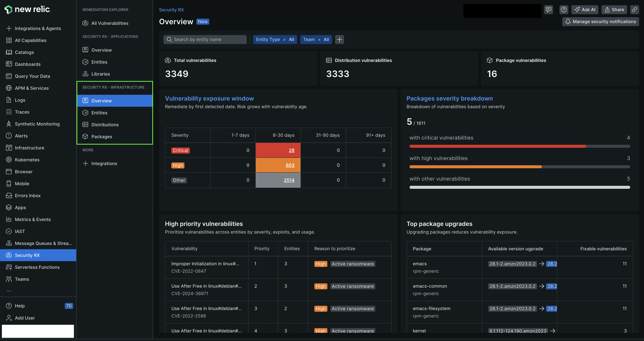Click the Distribution vulnerabilities 3333 card
The width and height of the screenshot is (644, 341).
tap(399, 69)
